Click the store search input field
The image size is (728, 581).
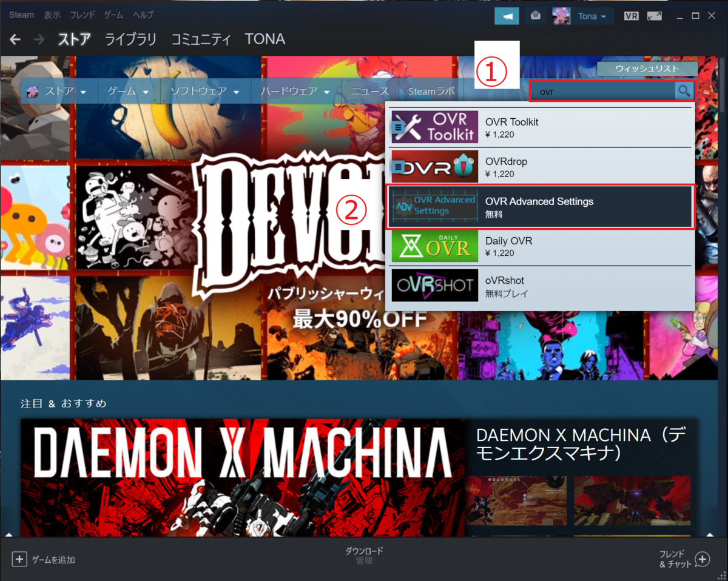(603, 92)
